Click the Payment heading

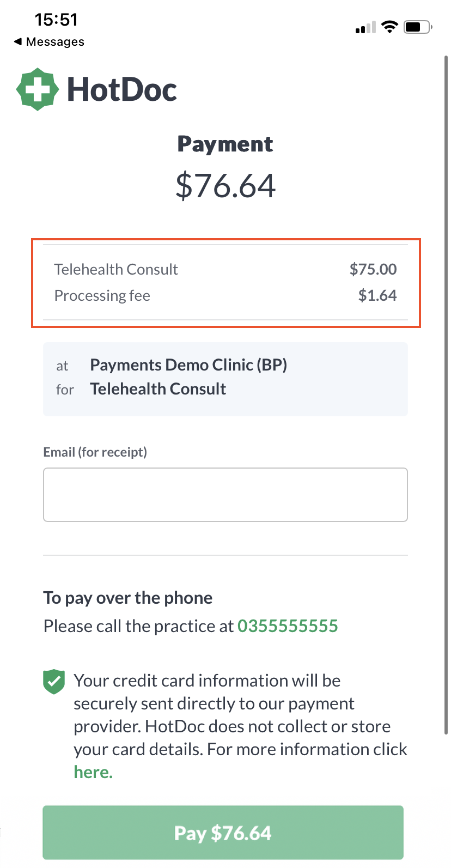pyautogui.click(x=225, y=143)
